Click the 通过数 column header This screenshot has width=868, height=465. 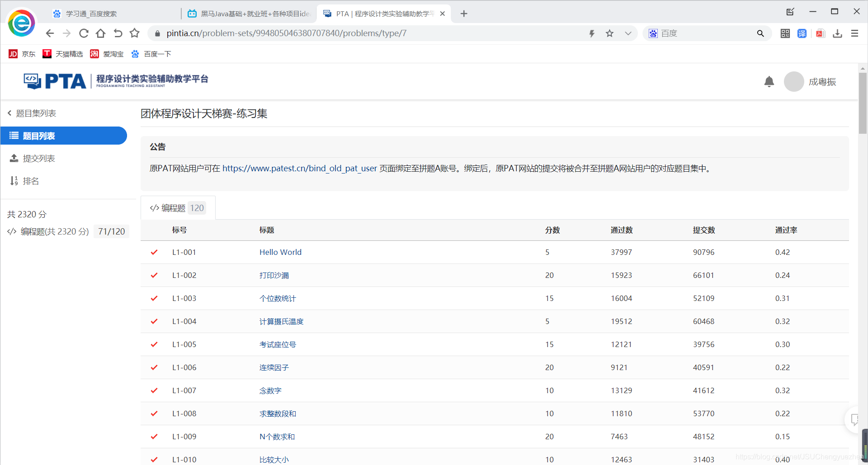622,230
